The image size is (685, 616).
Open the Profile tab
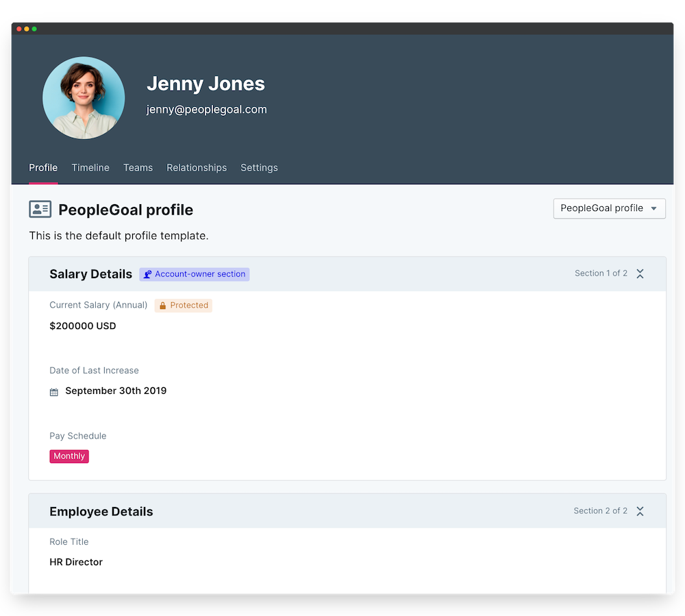click(x=43, y=168)
